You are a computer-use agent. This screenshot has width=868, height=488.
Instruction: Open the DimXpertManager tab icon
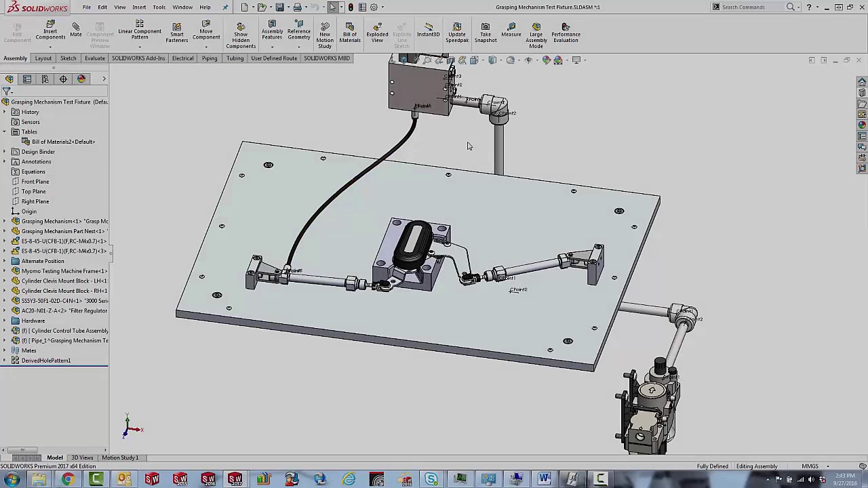(x=63, y=79)
